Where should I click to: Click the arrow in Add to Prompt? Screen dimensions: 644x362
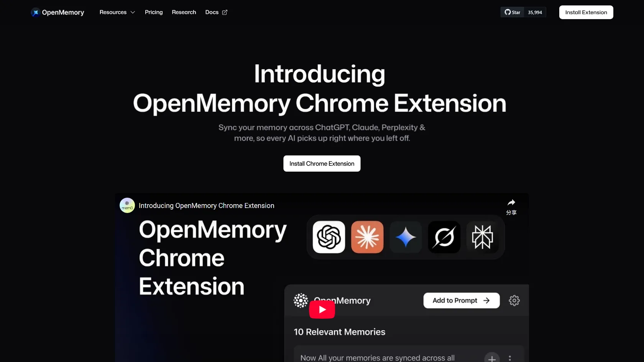pos(486,301)
